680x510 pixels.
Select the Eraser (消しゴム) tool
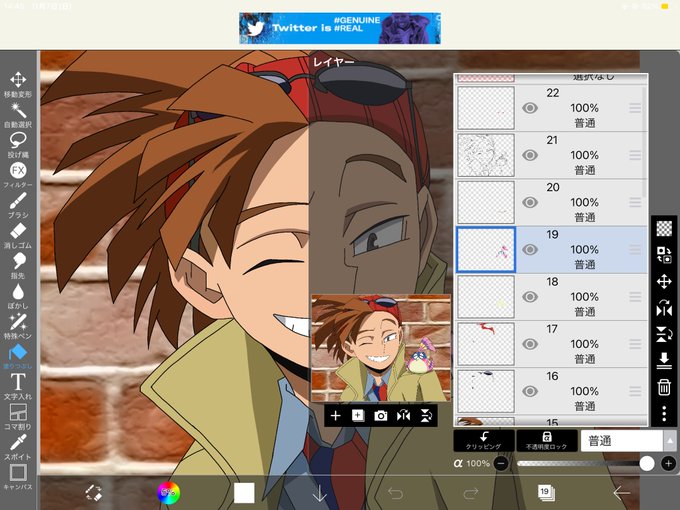click(18, 235)
